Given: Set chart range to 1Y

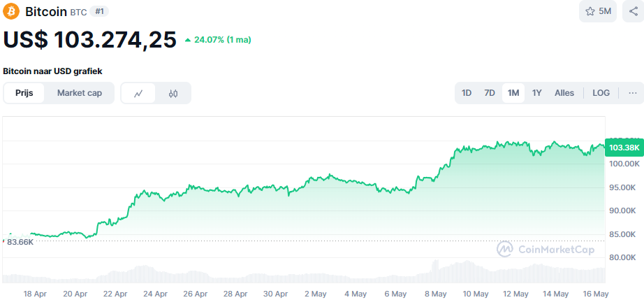Looking at the screenshot, I should coord(537,93).
